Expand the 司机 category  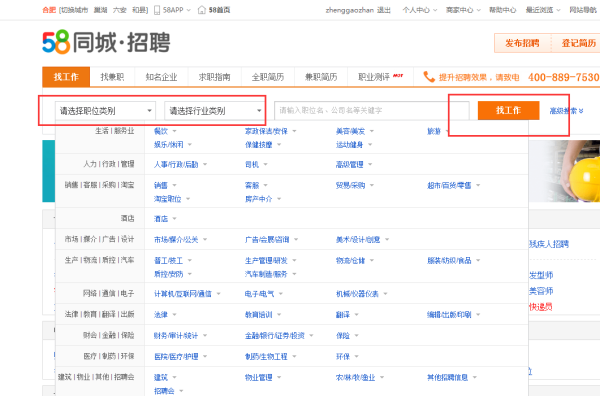tap(256, 165)
